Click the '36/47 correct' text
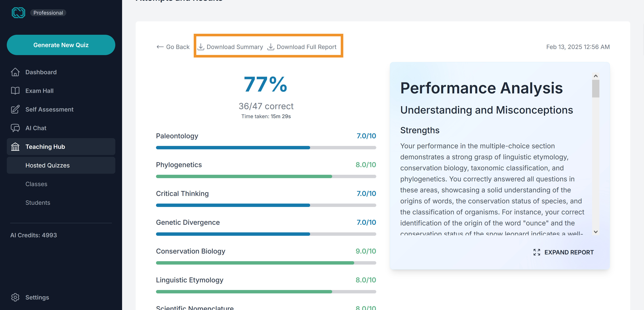 coord(266,106)
